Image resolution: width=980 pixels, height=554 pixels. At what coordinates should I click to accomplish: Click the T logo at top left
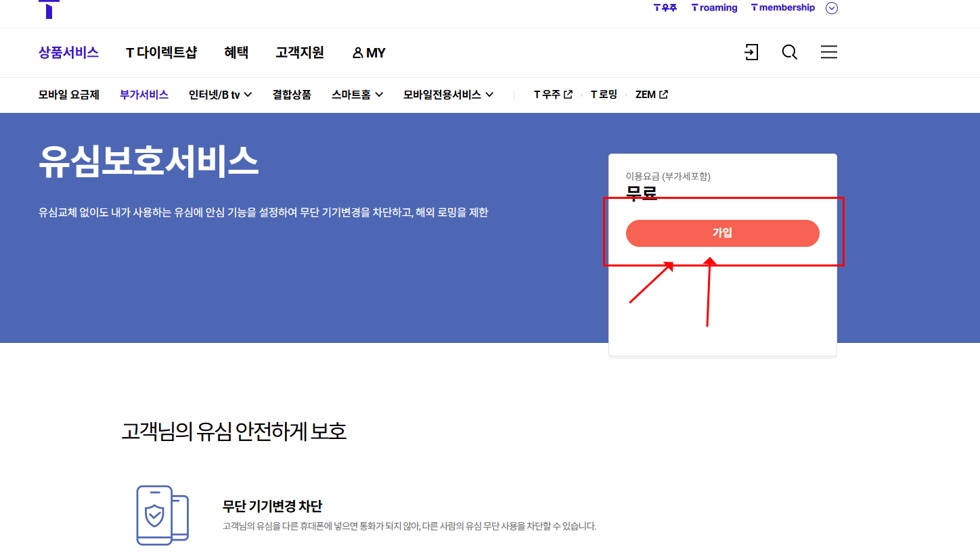tap(49, 9)
